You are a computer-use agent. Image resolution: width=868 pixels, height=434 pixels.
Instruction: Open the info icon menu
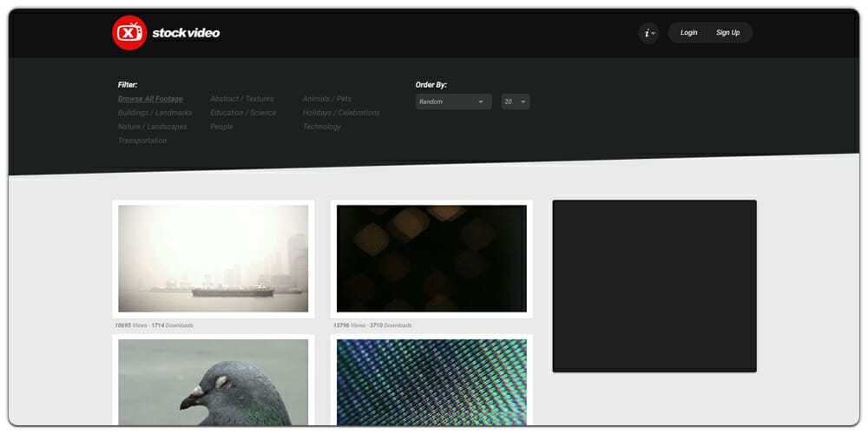[x=648, y=33]
